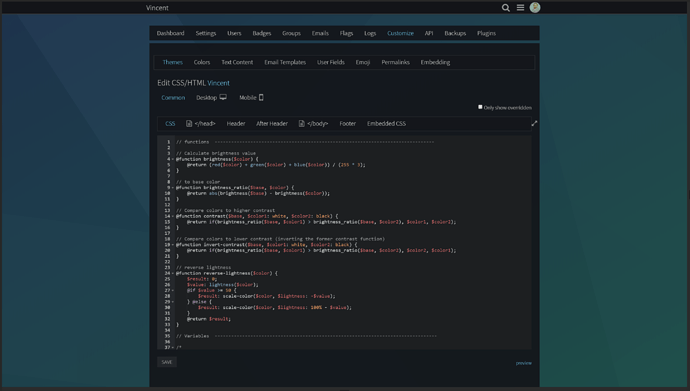Switch to Desktop target tab

coord(211,98)
